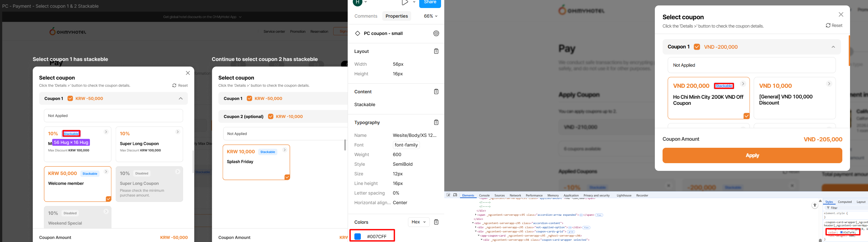Copy Layout properties via clipboard icon
Viewport: 868px width, 242px height.
pos(436,51)
